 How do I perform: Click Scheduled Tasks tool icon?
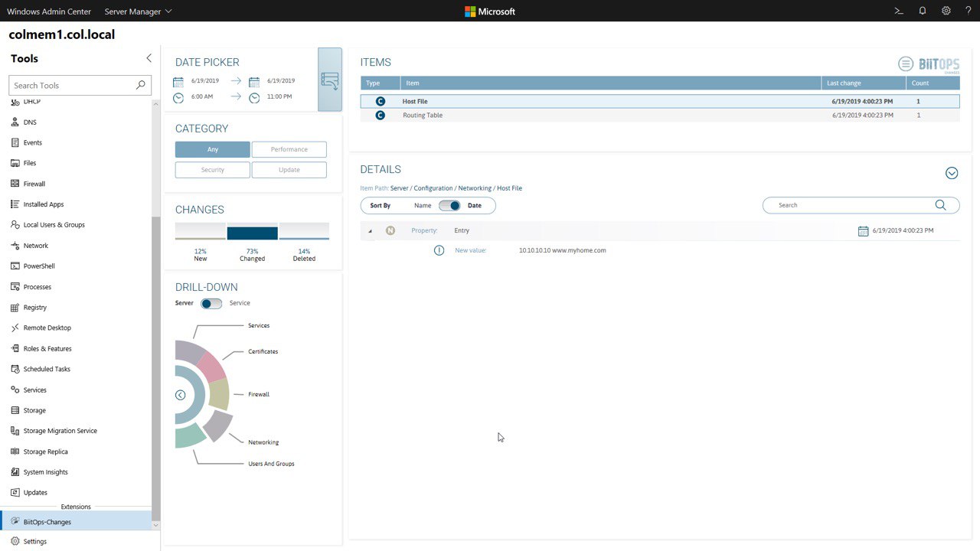pos(15,369)
